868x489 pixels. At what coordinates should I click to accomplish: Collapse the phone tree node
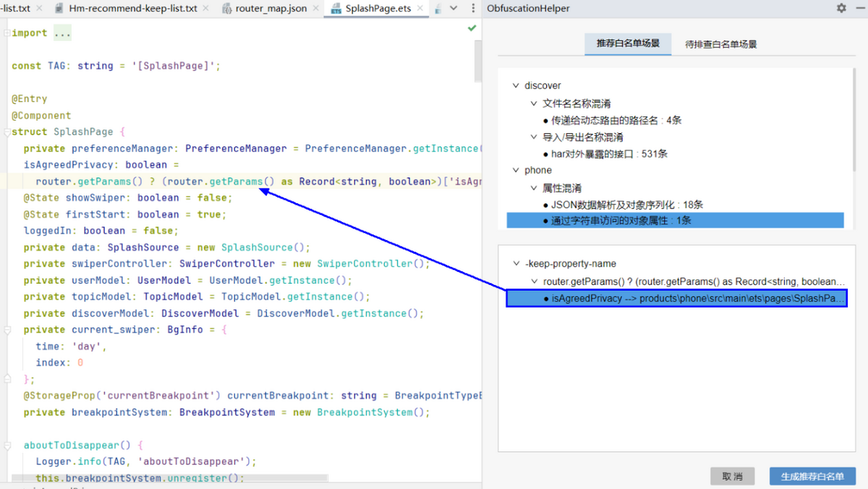point(516,171)
